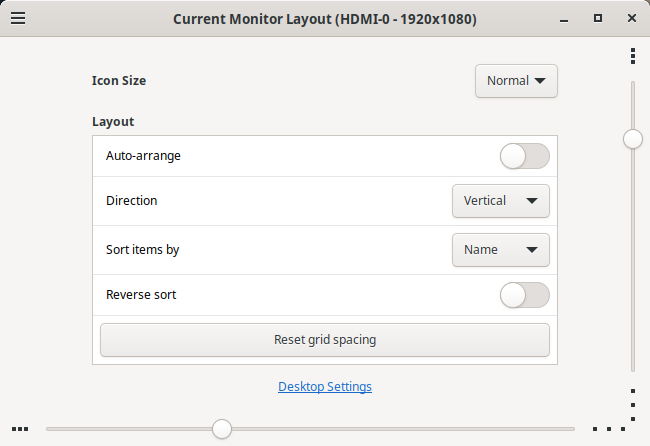
Task: Click the window title text in header bar
Action: pos(324,19)
